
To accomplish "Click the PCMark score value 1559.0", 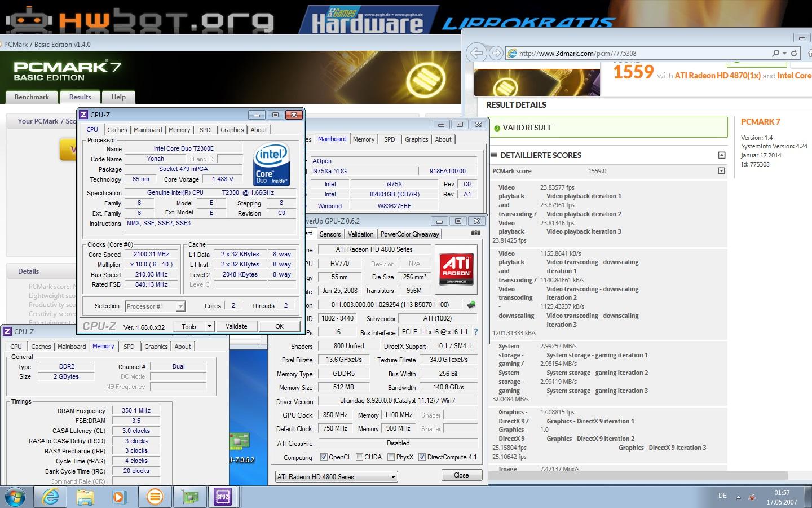I will click(597, 171).
